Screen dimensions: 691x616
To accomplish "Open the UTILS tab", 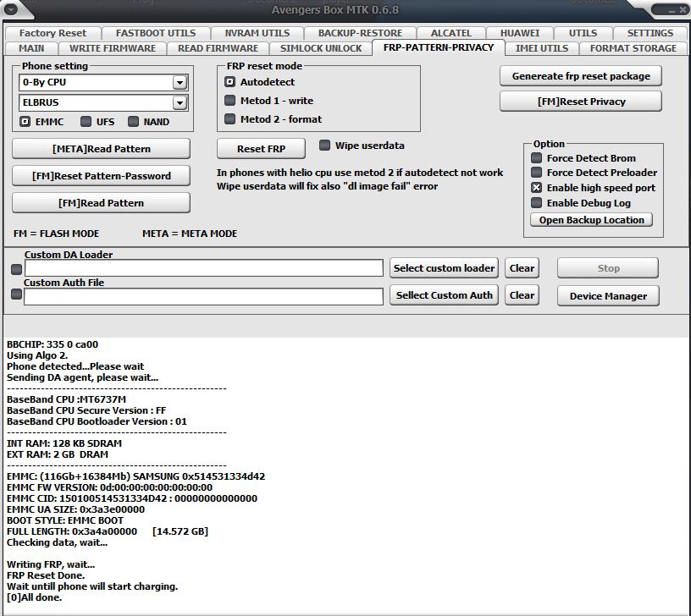I will coord(583,34).
